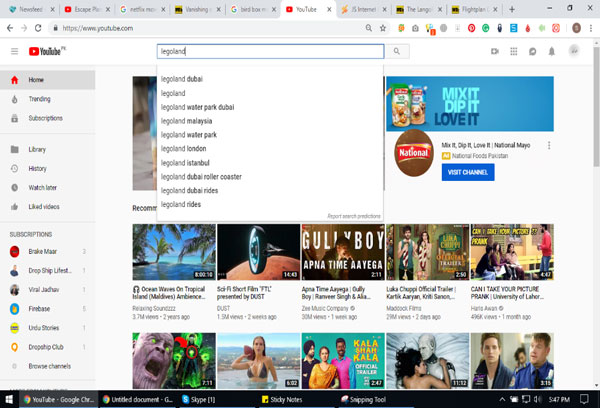
Task: Select suggestion 'legoland istanbul'
Action: (270, 163)
